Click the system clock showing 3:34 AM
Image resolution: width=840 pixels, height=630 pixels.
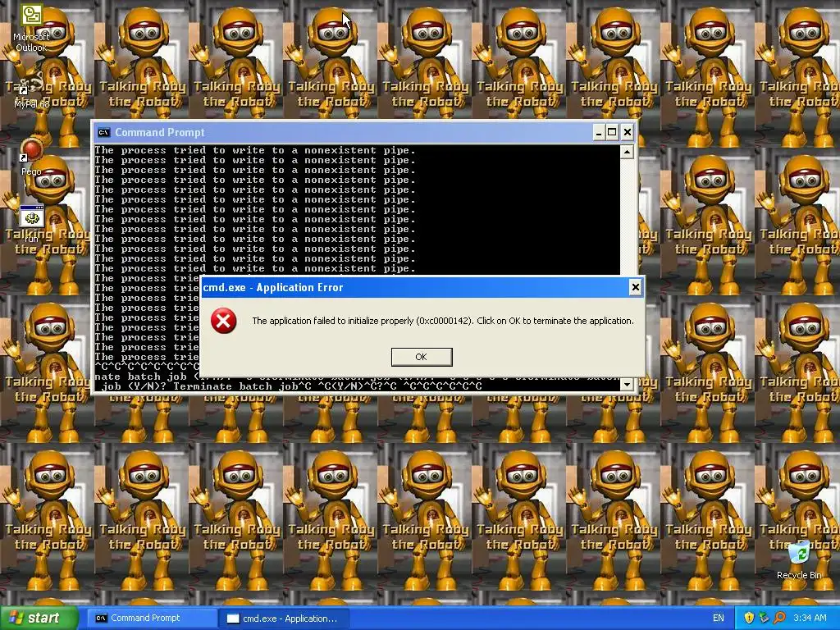pyautogui.click(x=810, y=618)
